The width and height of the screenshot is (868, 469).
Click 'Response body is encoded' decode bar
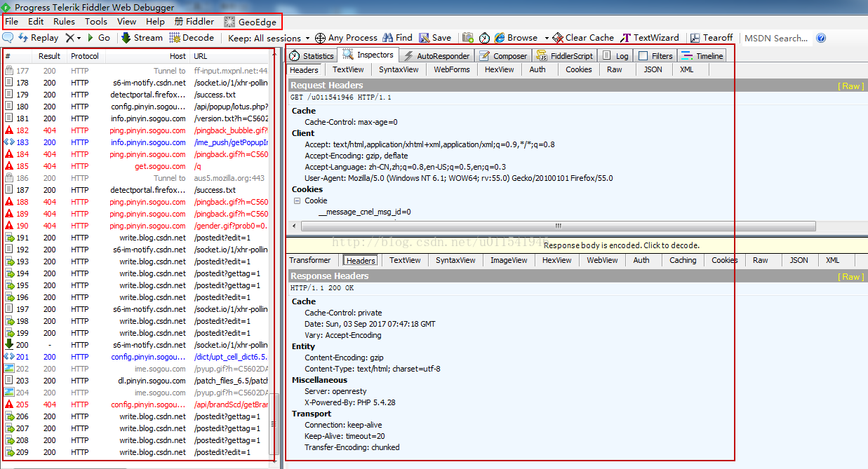(577, 245)
